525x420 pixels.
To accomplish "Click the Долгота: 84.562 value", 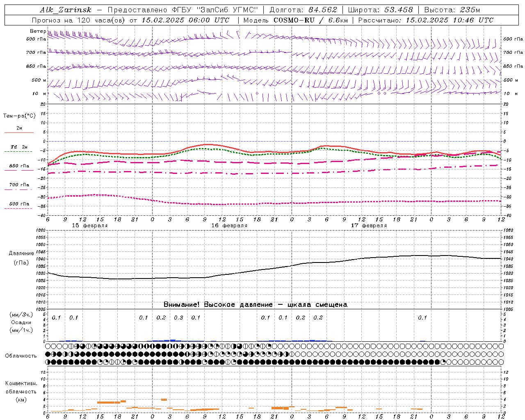I will (303, 10).
